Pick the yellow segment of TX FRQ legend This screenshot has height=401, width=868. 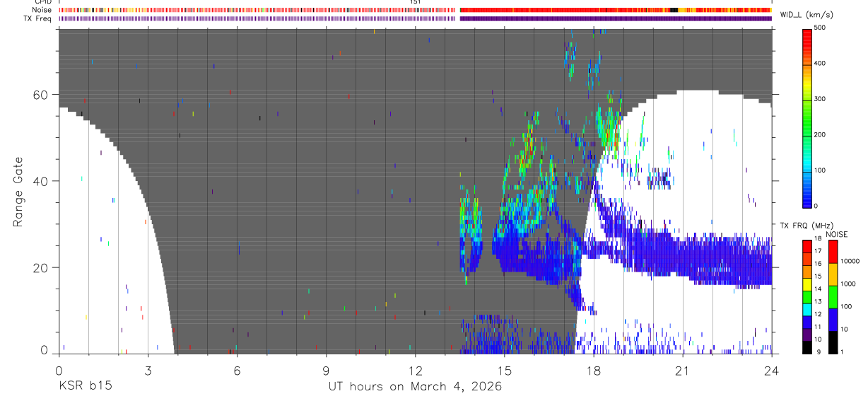pos(807,283)
